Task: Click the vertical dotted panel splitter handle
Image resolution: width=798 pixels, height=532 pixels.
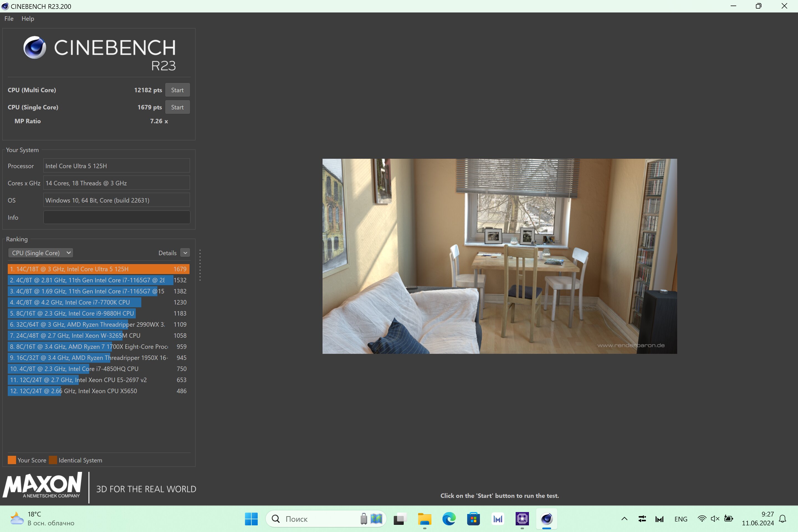Action: click(200, 265)
